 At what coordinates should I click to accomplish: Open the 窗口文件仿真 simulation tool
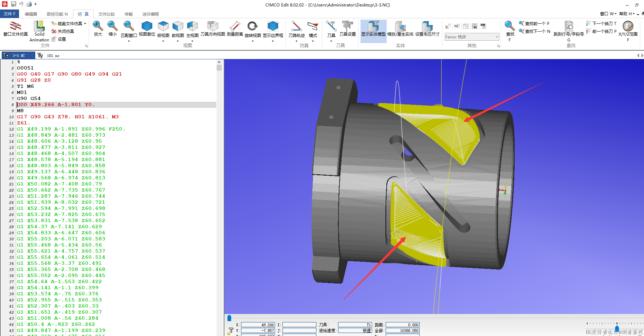15,29
